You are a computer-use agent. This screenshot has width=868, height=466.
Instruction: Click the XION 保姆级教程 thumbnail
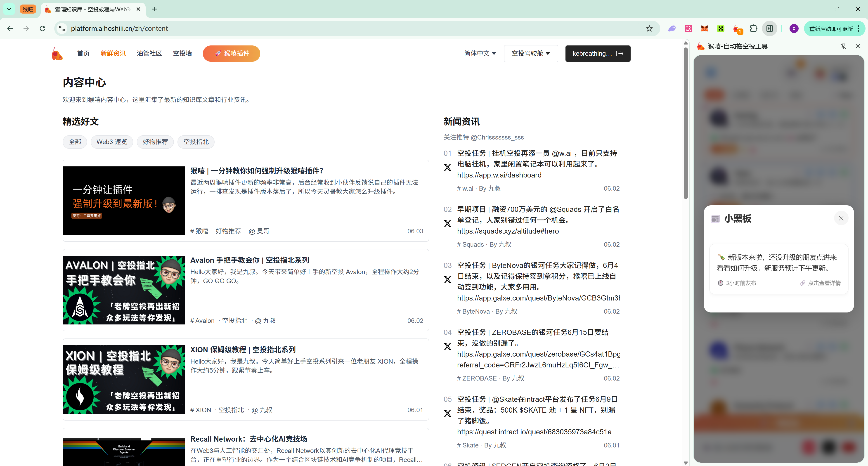124,379
